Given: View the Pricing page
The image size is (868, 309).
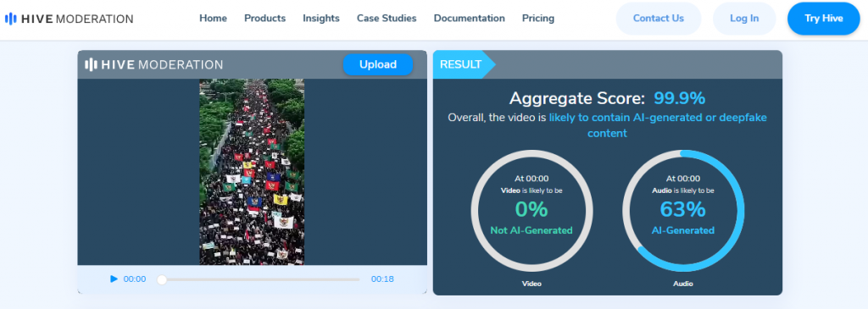Looking at the screenshot, I should [538, 19].
